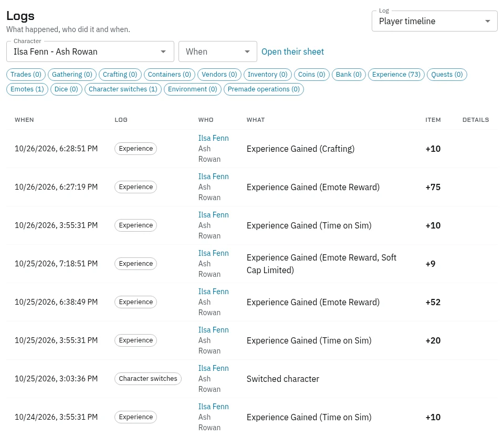Viewport: 504px width, 436px height.
Task: Select the Dice (0) filter chip
Action: 66,89
